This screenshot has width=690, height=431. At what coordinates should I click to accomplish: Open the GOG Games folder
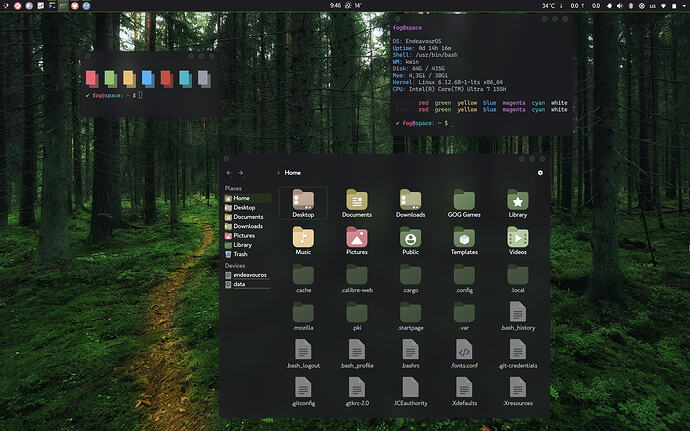pyautogui.click(x=464, y=203)
